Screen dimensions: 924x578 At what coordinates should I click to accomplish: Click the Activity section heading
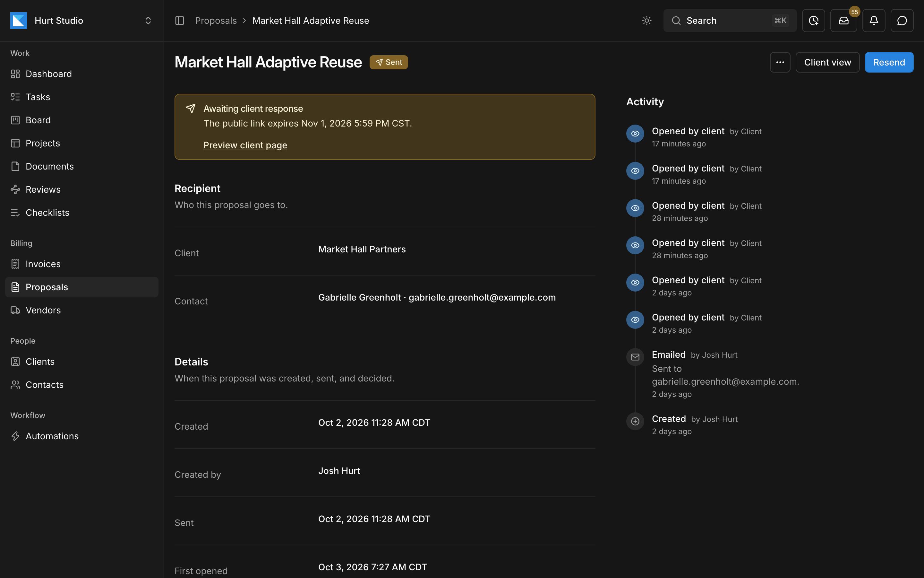pos(645,102)
